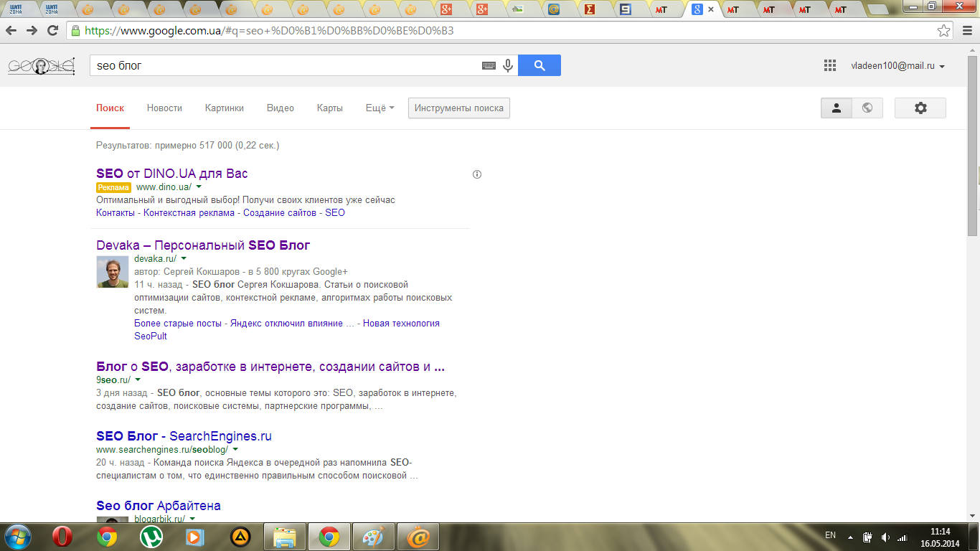
Task: Close the active Google tab
Action: [x=711, y=9]
